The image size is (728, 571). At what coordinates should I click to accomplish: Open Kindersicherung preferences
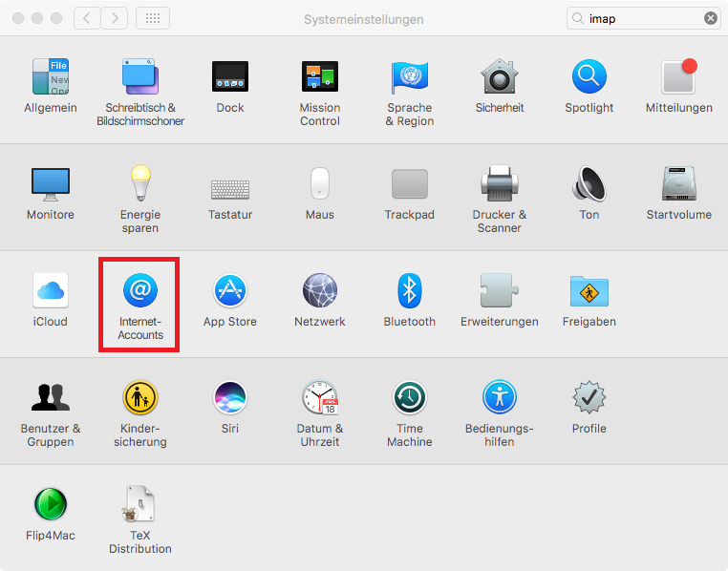pos(140,397)
